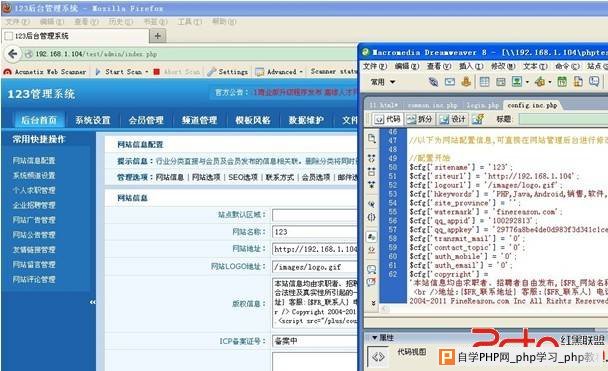This screenshot has width=608, height=371.
Task: Open 系统设置 in admin navigation bar
Action: click(x=93, y=120)
